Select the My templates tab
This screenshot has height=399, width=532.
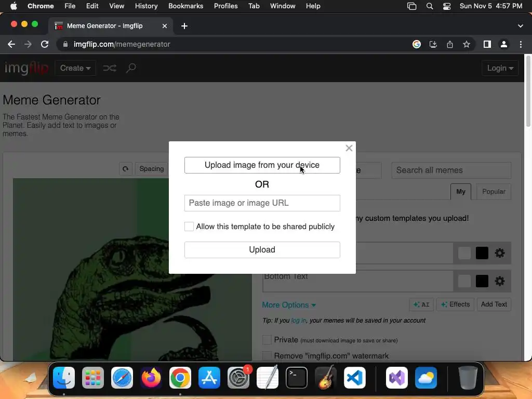click(461, 192)
